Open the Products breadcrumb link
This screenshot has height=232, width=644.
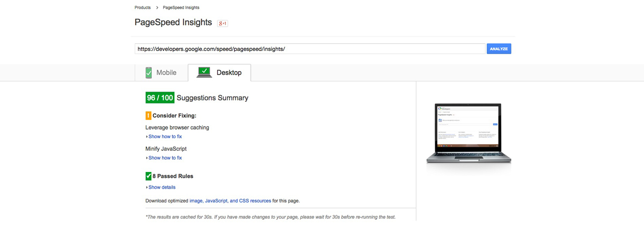[143, 8]
